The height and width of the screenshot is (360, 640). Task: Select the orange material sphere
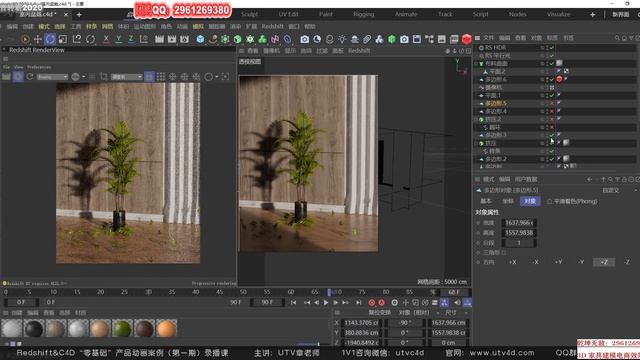coord(166,329)
